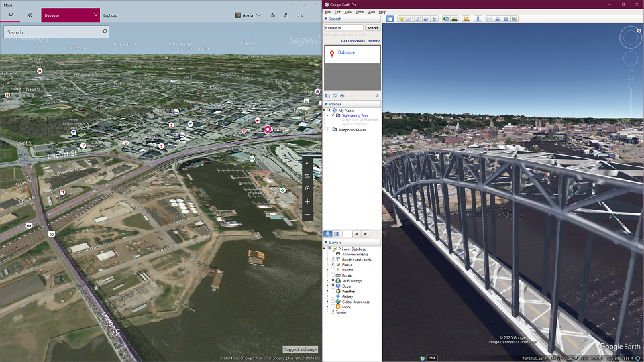Show historical imagery in Google Earth
Viewport: 644px width, 362px height.
tap(446, 19)
